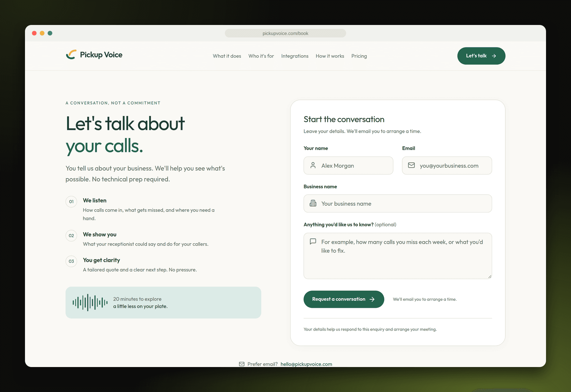Click into the Anything you'd like us to know textarea

coord(398,256)
